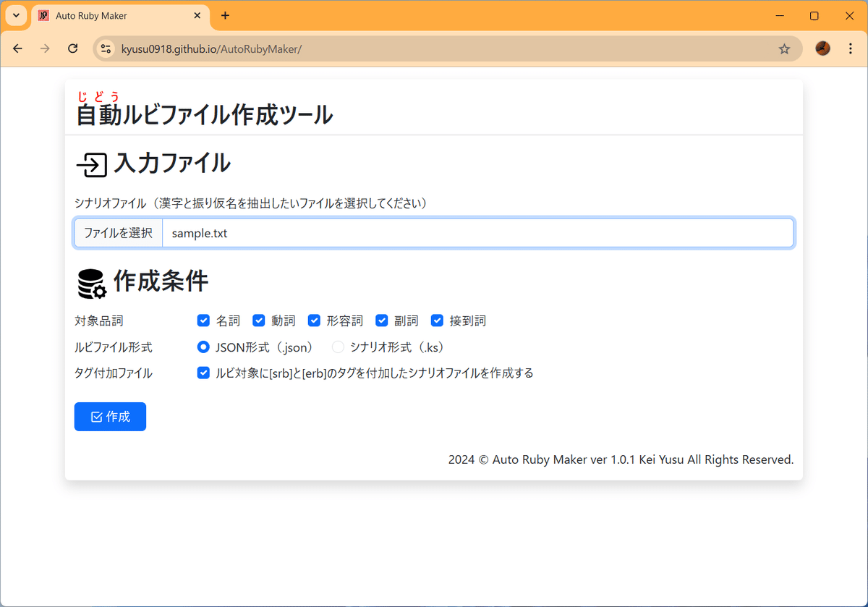Toggle the 形容詞 checkbox
Viewport: 868px width, 607px height.
314,321
